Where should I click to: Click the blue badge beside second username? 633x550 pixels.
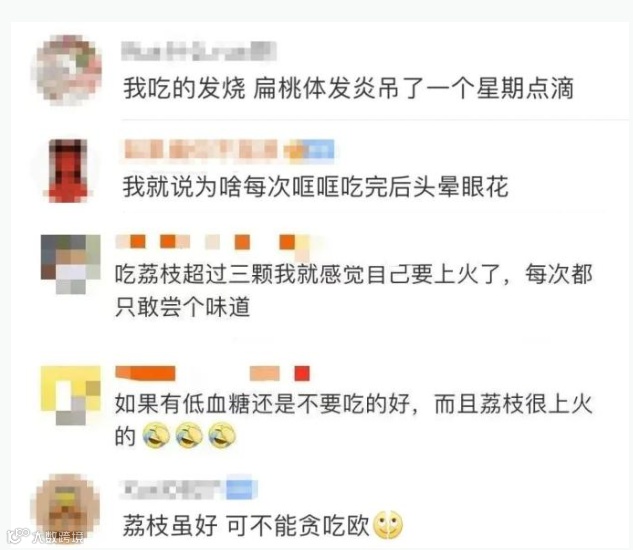[x=310, y=149]
